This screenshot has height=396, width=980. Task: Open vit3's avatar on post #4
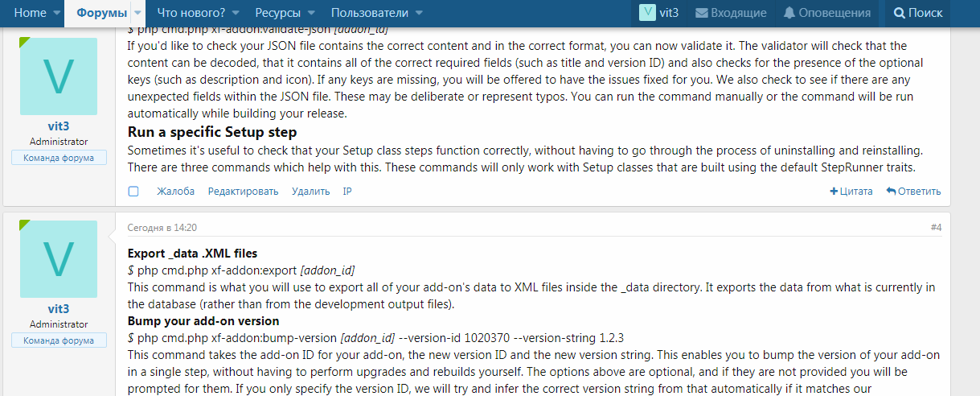tap(59, 259)
